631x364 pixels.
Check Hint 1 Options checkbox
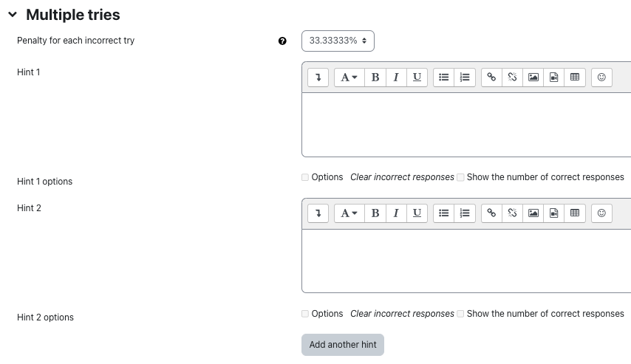coord(305,177)
